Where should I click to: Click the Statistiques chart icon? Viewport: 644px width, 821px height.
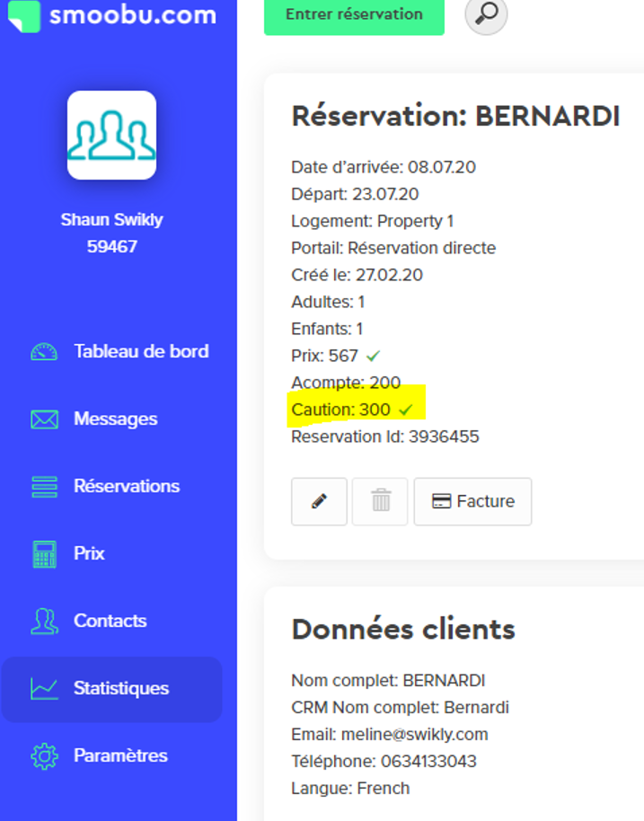tap(44, 689)
